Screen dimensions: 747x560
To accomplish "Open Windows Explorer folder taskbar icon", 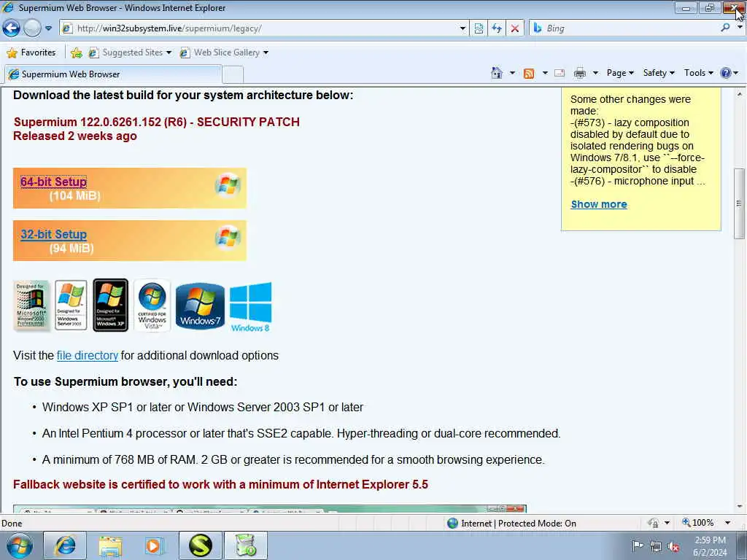I will pos(111,545).
